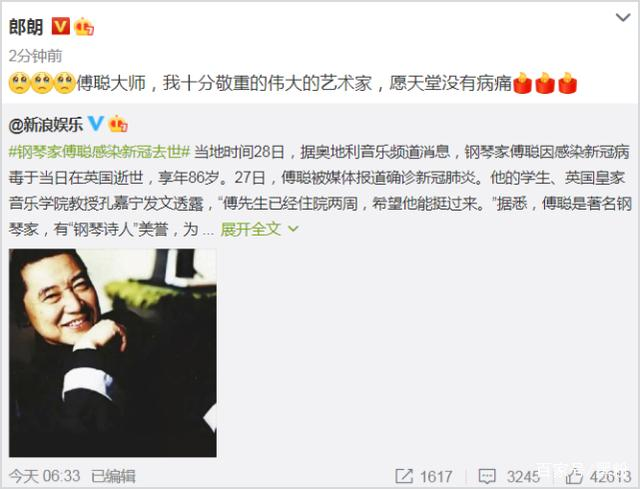Open the comments speech bubble icon
The image size is (640, 489).
click(x=487, y=476)
